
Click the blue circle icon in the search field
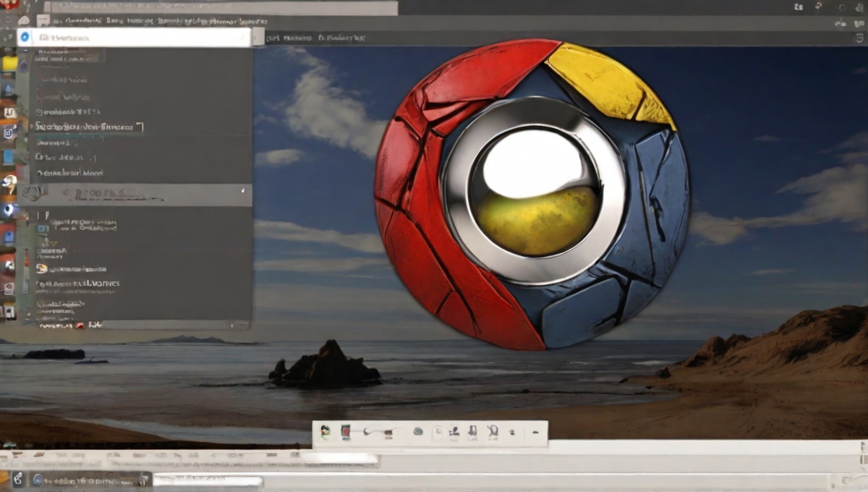(x=26, y=37)
